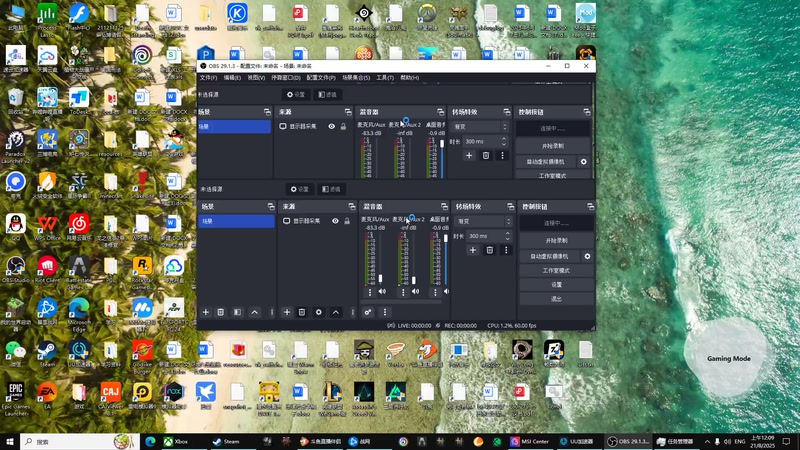
Task: Remove transition with trash below 300 ms field (not preview)
Action: coord(490,250)
